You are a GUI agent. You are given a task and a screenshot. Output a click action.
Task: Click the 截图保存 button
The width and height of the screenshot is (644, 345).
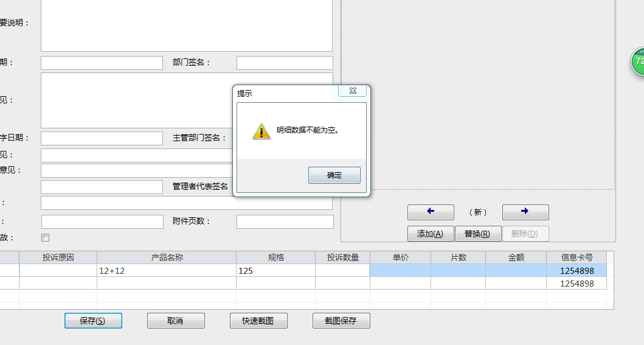pyautogui.click(x=341, y=321)
